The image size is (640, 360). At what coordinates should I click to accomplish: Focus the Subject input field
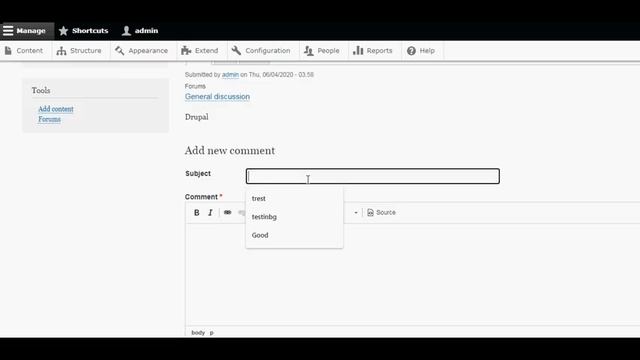(x=373, y=176)
